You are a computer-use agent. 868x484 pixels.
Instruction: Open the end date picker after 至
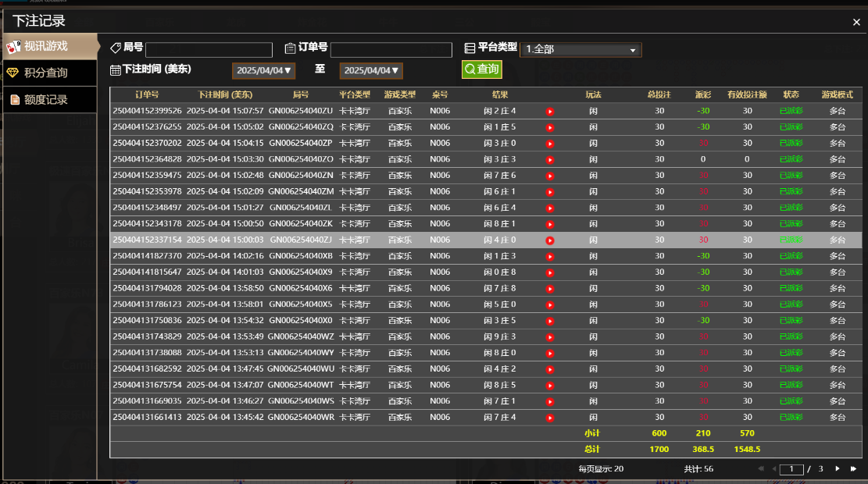[371, 71]
